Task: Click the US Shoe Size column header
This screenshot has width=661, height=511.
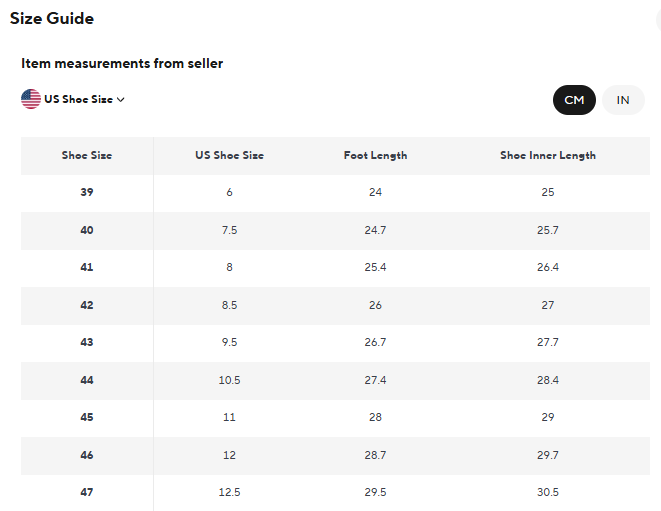Action: (x=229, y=156)
